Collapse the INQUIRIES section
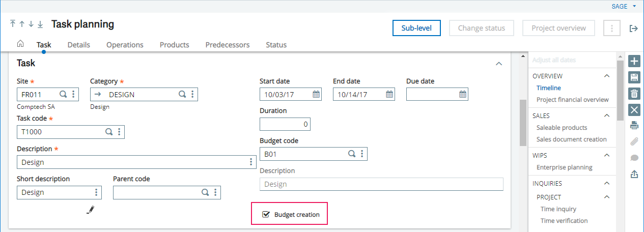Image resolution: width=644 pixels, height=232 pixels. coord(606,183)
